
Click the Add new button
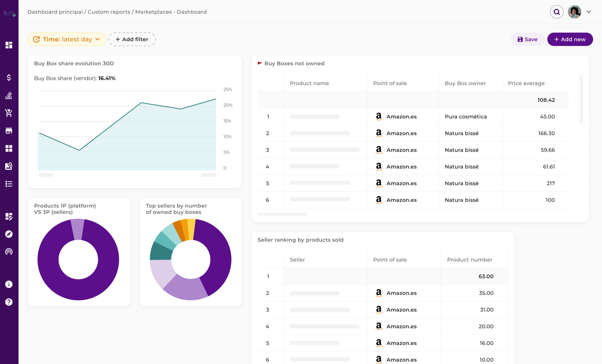[x=570, y=39]
